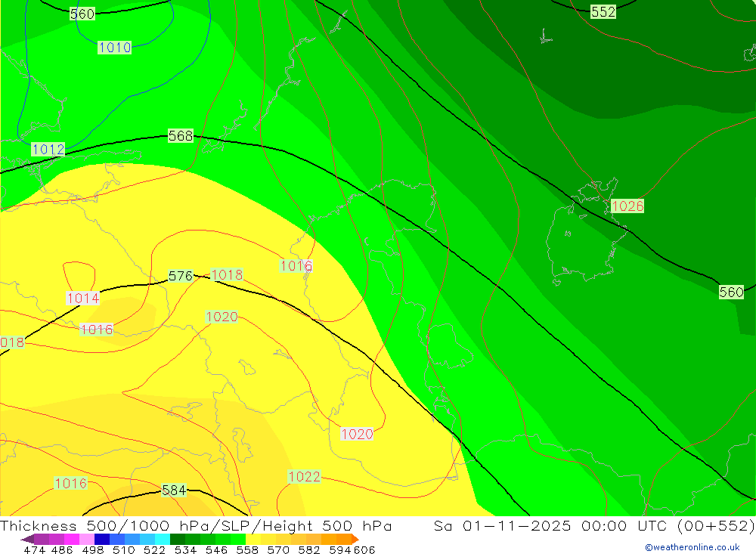Click the red 1022 isobar label
The height and width of the screenshot is (554, 756).
pyautogui.click(x=304, y=477)
